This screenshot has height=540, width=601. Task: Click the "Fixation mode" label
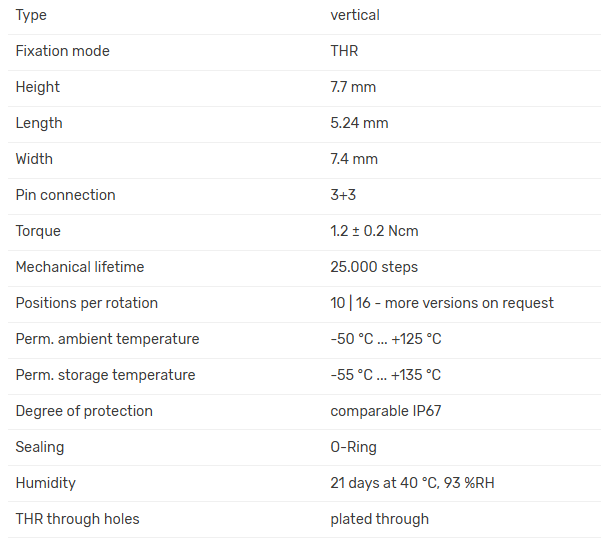[x=62, y=51]
